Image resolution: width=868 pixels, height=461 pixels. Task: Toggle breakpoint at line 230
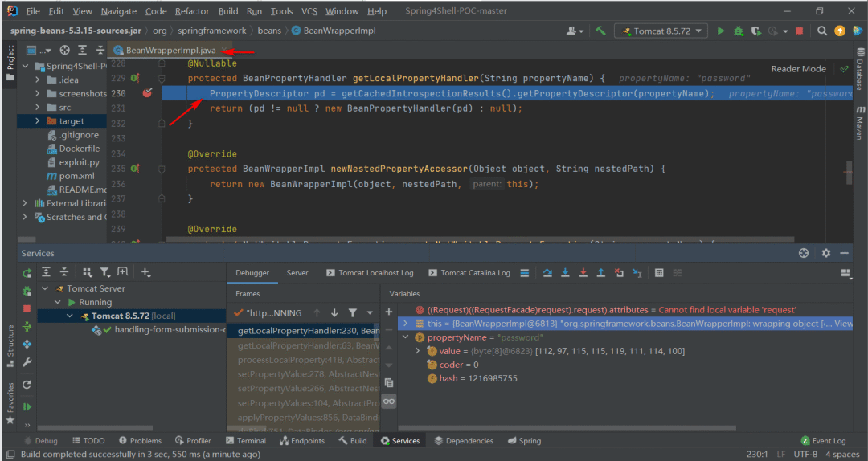(x=147, y=93)
